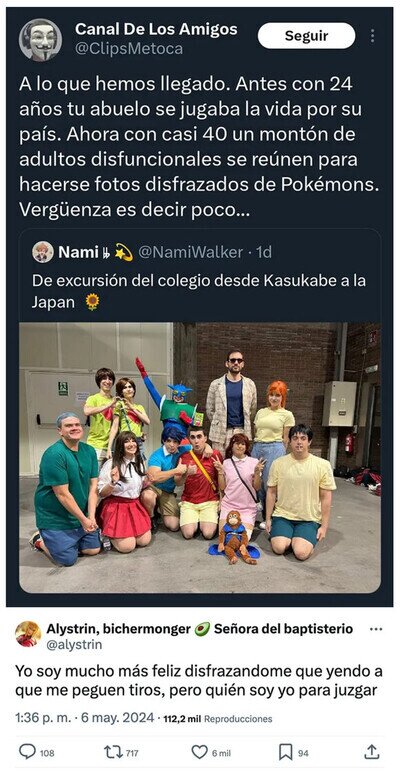Click the reply speech bubble icon
This screenshot has width=400, height=773.
[x=28, y=752]
